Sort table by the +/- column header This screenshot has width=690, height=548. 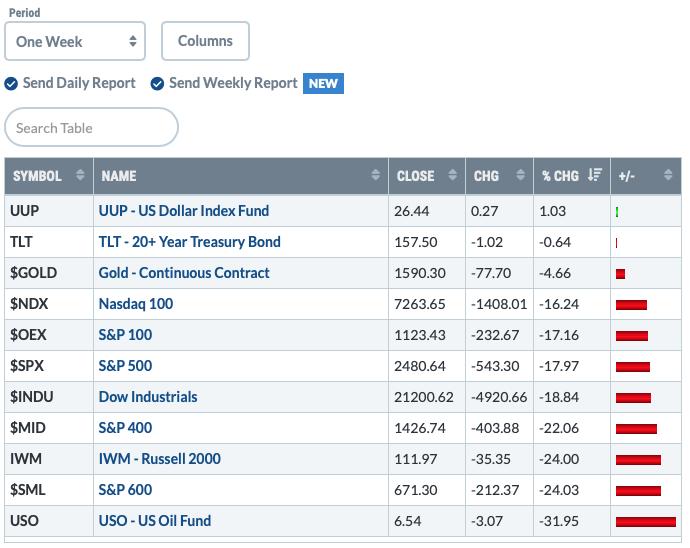click(x=646, y=176)
